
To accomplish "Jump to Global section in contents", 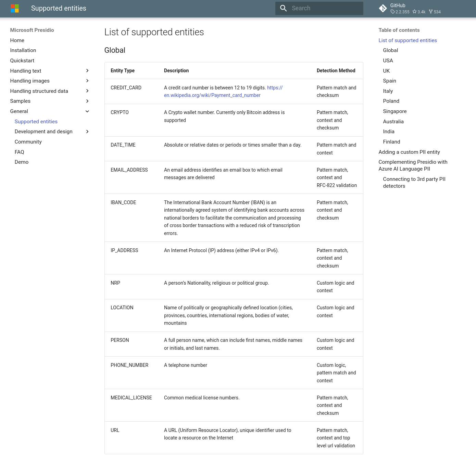I will coord(390,50).
